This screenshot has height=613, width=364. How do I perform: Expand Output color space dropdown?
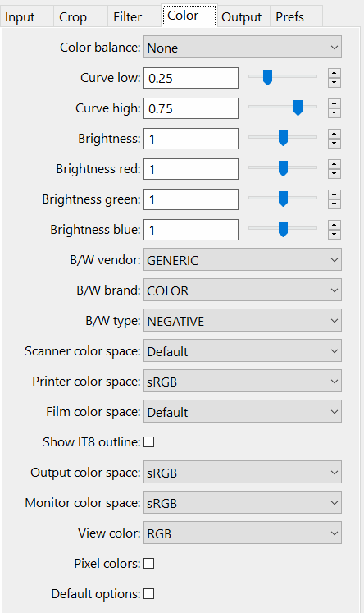click(243, 472)
